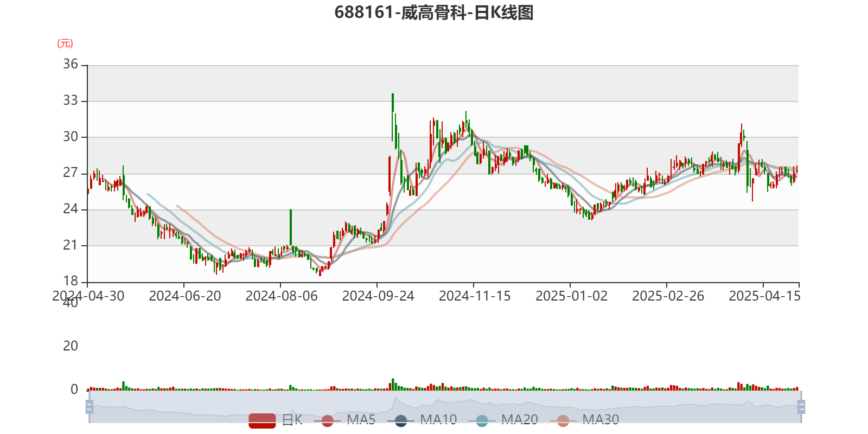Click the chart title 688161-威高骨科-日K线图
Image resolution: width=868 pixels, height=434 pixels.
click(434, 12)
